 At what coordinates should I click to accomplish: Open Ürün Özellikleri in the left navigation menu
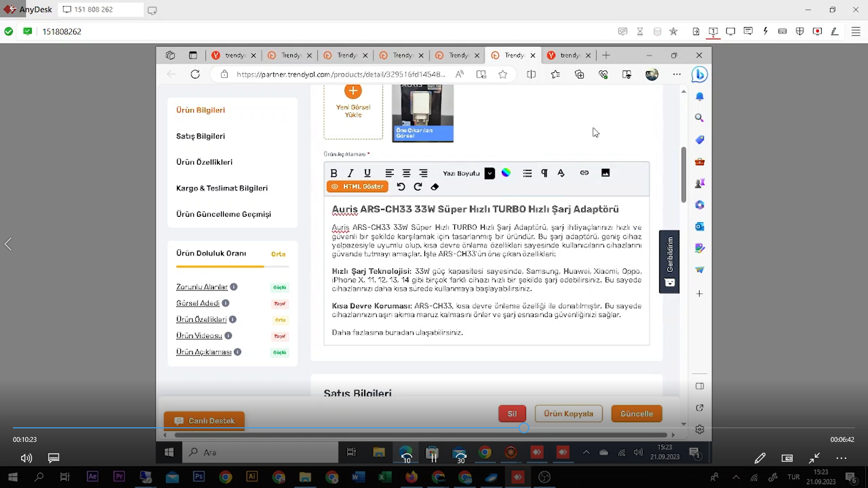tap(205, 162)
